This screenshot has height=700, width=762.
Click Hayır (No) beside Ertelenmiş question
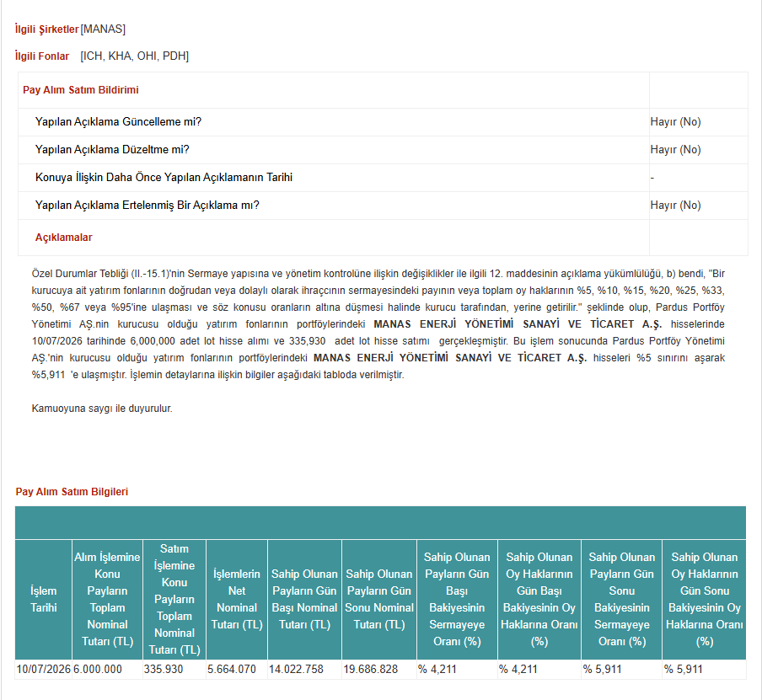tap(675, 205)
